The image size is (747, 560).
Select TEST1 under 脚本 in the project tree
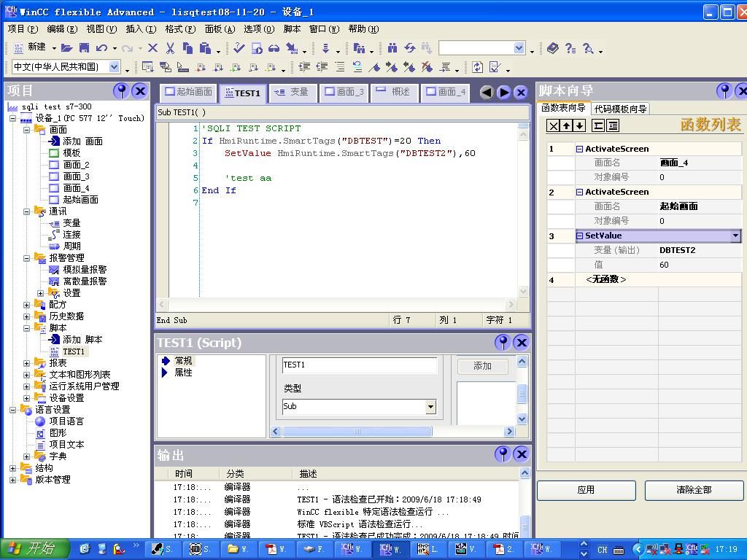coord(74,351)
